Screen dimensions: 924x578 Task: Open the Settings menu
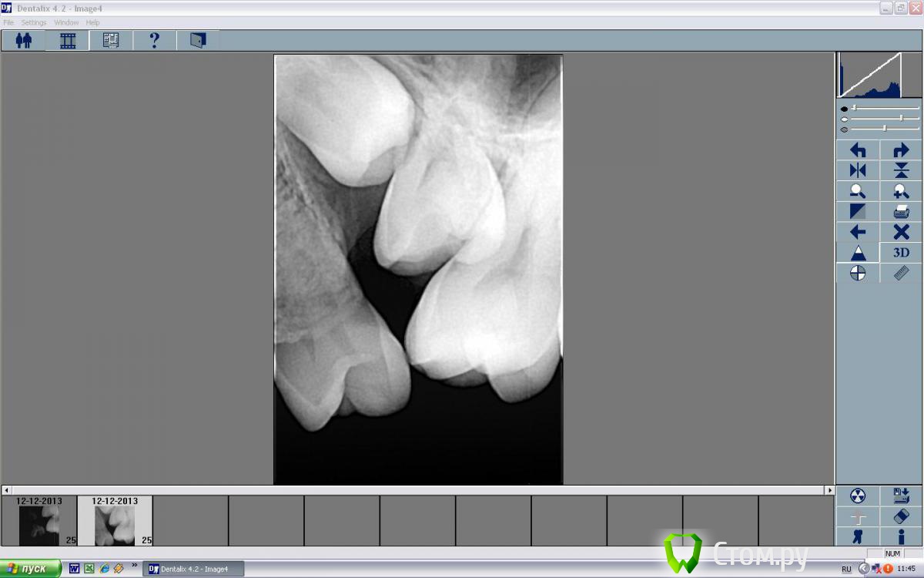(x=33, y=22)
